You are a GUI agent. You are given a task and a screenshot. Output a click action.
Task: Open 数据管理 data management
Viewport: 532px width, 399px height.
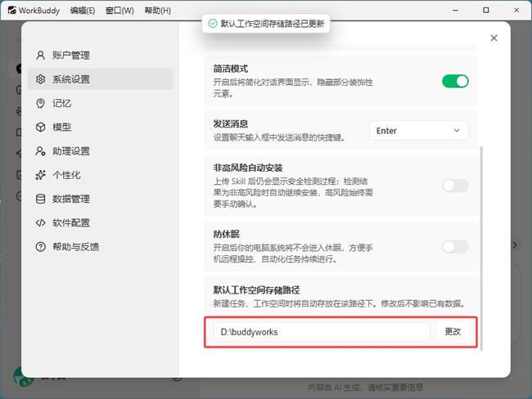(x=101, y=199)
